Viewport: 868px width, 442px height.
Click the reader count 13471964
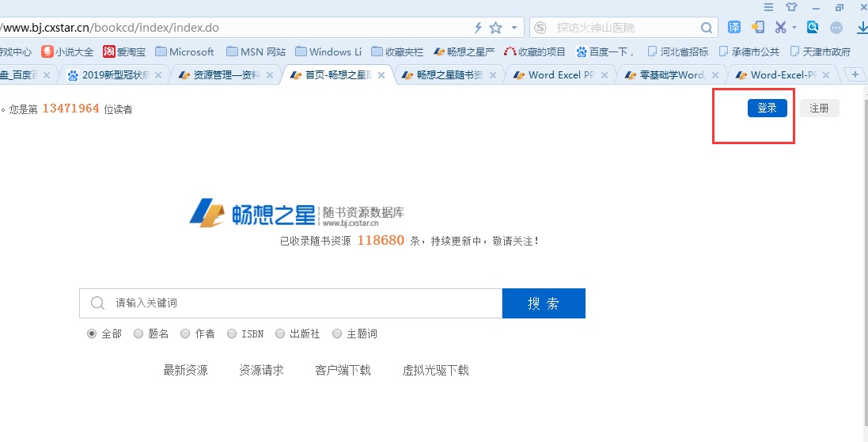point(71,109)
